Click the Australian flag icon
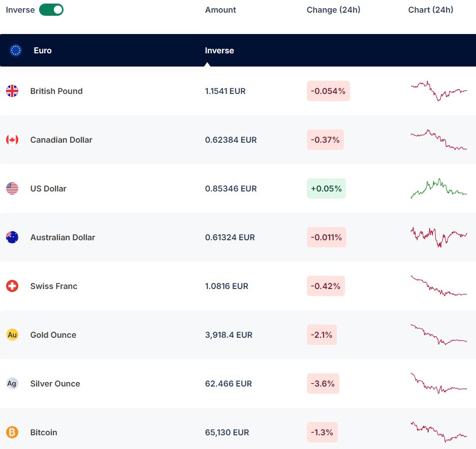The image size is (476, 449). (12, 237)
